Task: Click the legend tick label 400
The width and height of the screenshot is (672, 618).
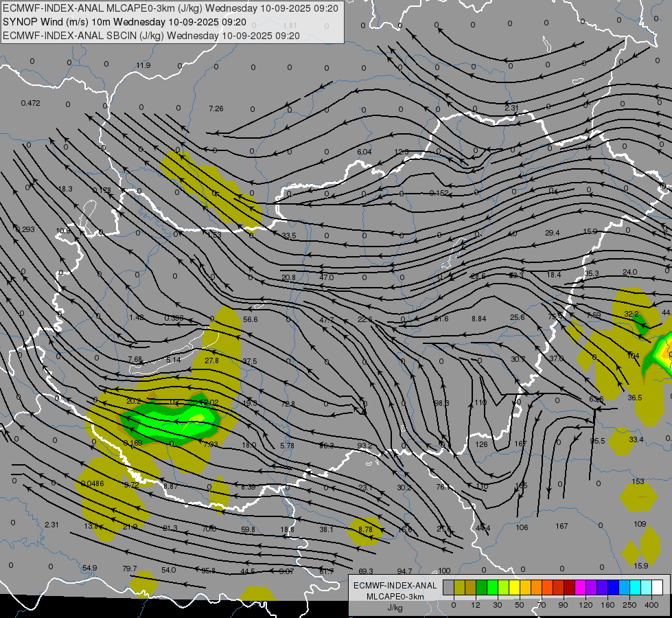Action: tap(651, 605)
